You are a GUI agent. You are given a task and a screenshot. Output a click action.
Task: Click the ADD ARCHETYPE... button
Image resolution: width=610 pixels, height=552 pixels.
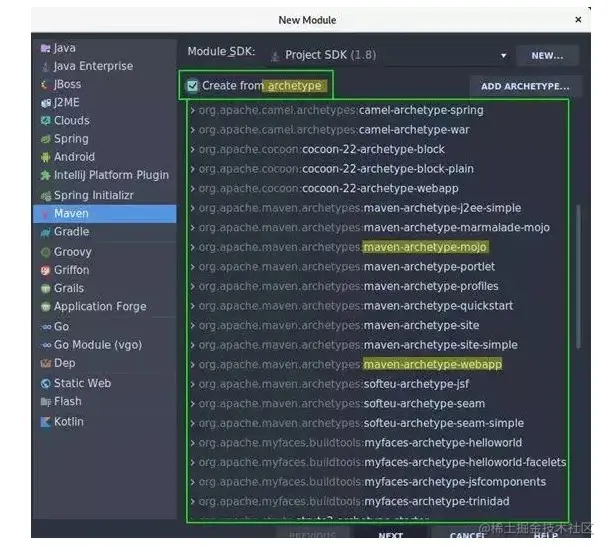pos(525,86)
